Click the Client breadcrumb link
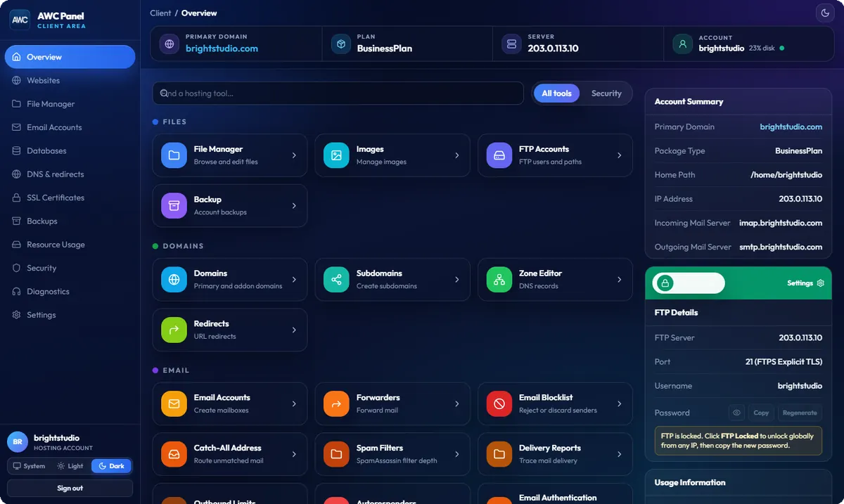 click(x=160, y=13)
